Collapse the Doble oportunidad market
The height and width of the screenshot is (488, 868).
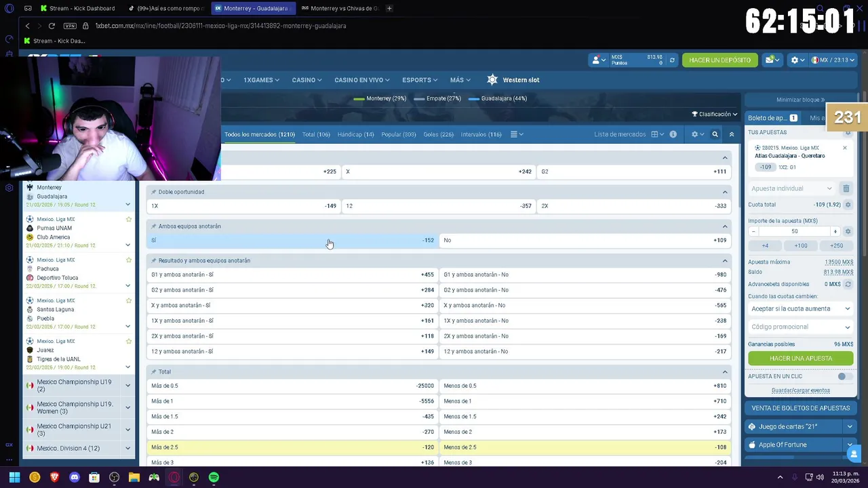point(725,192)
